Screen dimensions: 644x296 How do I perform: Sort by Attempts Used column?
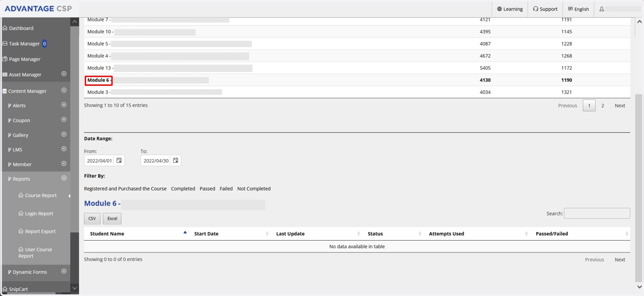(477, 234)
